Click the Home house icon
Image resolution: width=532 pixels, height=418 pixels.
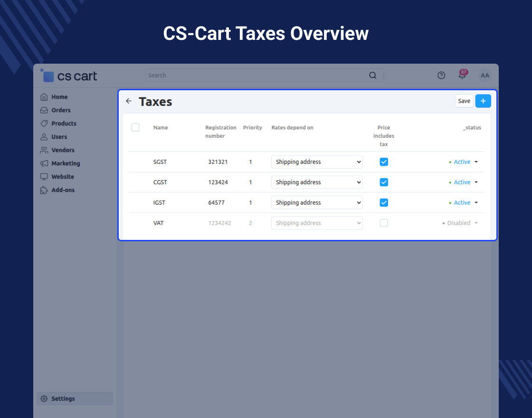click(x=44, y=97)
